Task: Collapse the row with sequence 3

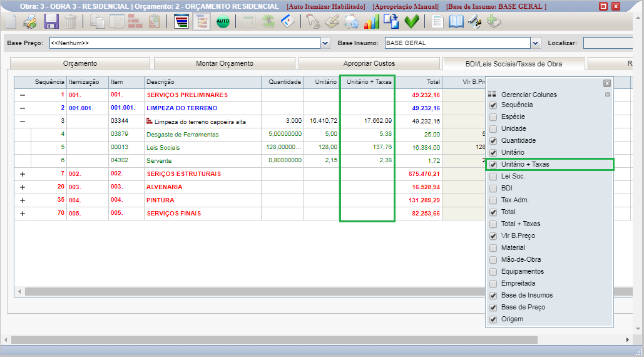Action: click(23, 121)
